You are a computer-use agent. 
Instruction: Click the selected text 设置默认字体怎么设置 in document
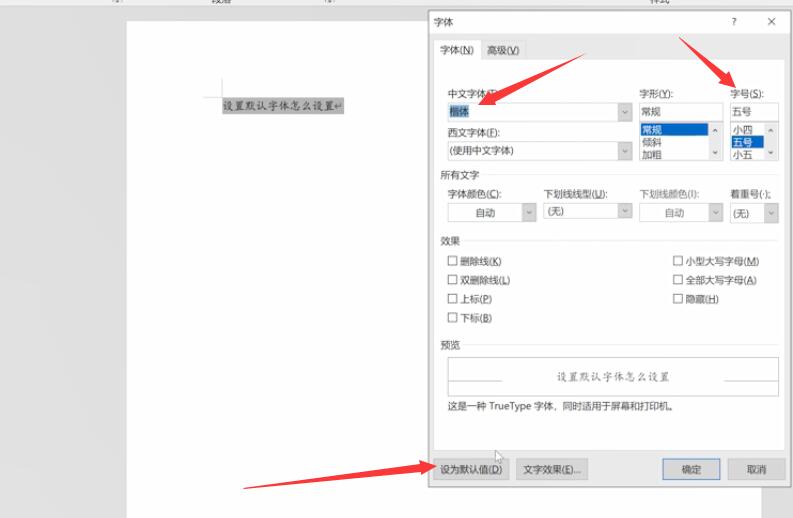tap(279, 106)
